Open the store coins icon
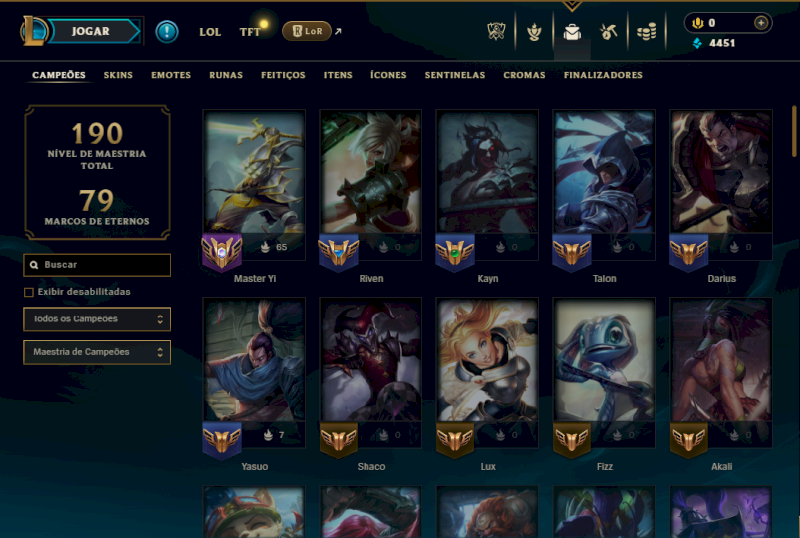The image size is (800, 538). click(x=646, y=32)
